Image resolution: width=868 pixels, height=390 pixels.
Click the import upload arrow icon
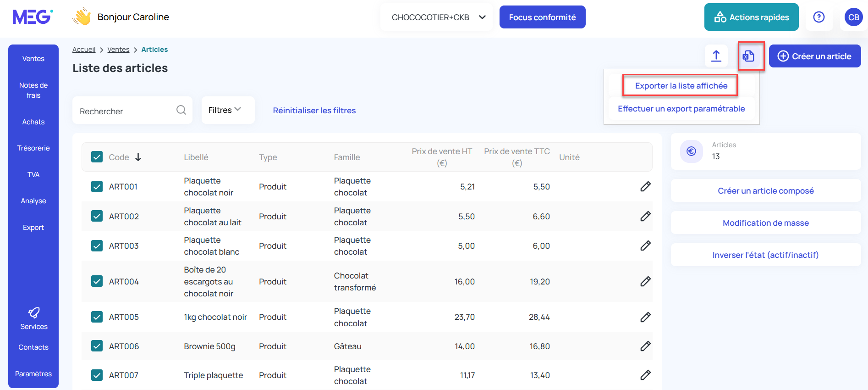(x=716, y=56)
